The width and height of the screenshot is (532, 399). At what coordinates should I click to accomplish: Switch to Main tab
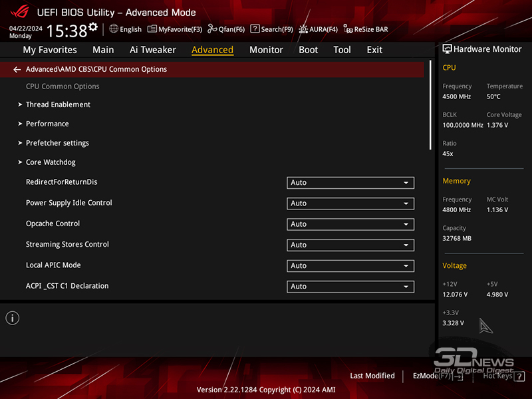click(103, 50)
